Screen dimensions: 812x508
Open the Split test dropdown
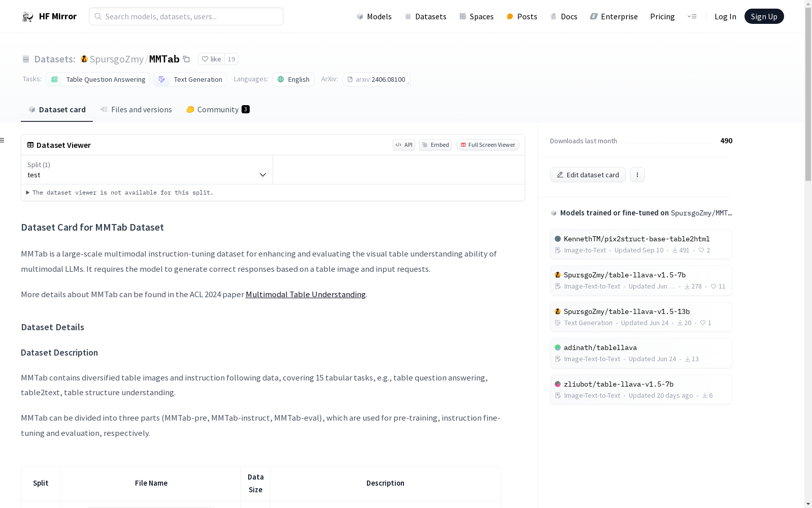coord(147,170)
